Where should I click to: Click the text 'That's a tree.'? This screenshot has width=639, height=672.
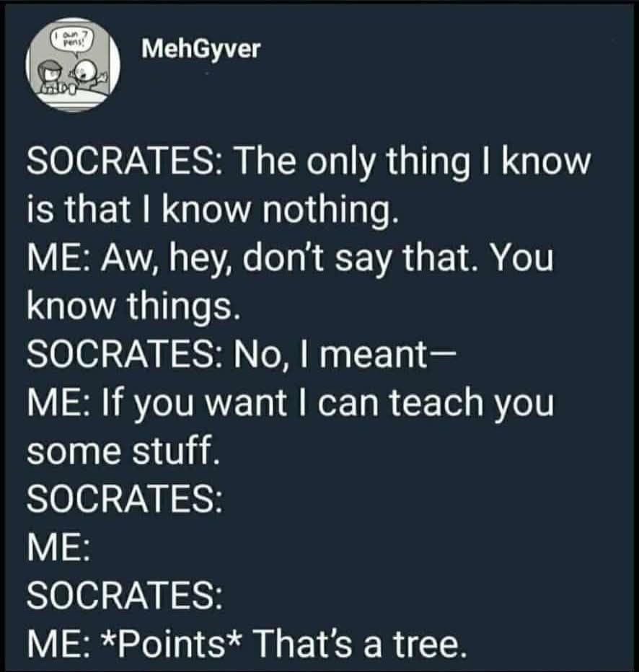[361, 644]
